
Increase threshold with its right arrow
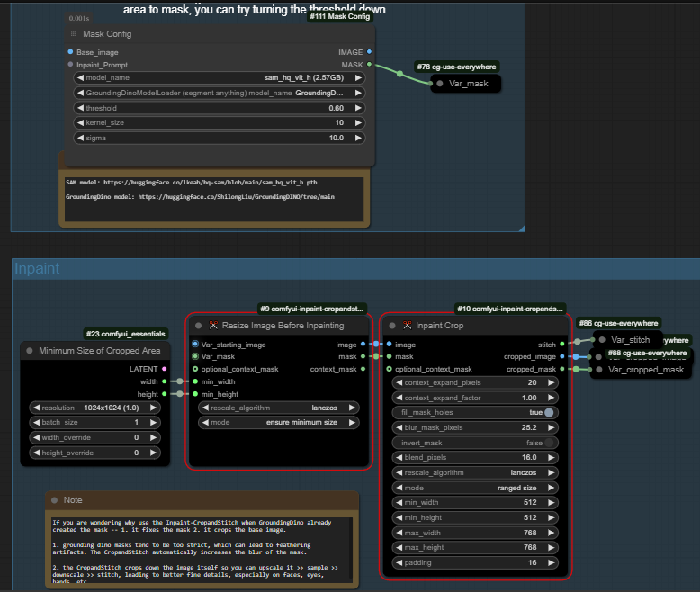(x=358, y=108)
